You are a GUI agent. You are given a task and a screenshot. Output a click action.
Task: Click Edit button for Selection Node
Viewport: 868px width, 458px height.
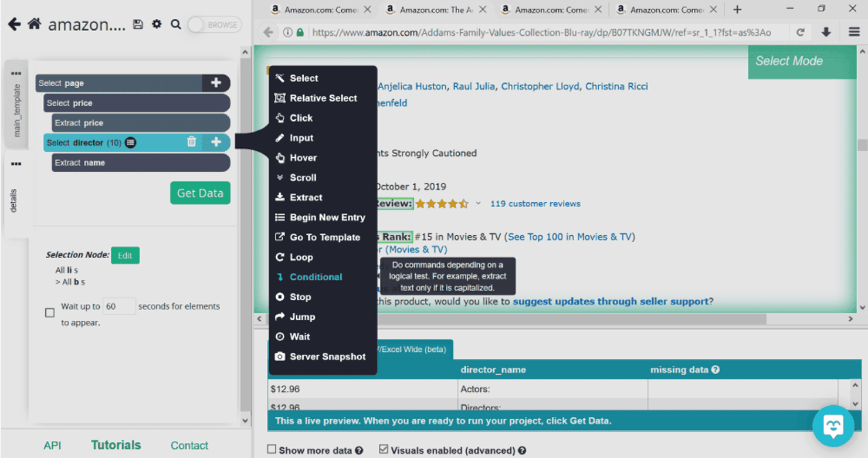tap(125, 256)
